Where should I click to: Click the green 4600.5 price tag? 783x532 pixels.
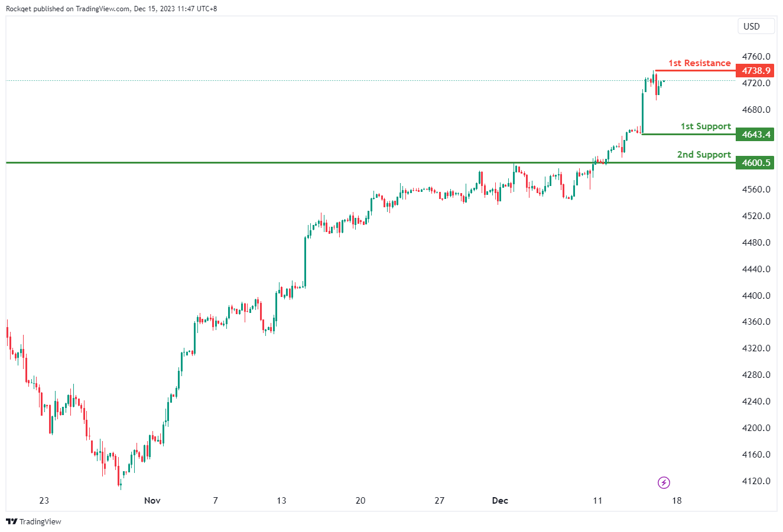coord(756,163)
